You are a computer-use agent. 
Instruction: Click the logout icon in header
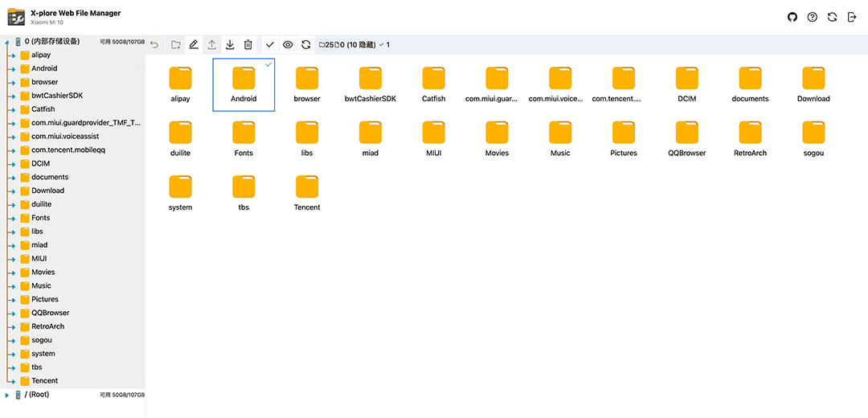click(852, 17)
